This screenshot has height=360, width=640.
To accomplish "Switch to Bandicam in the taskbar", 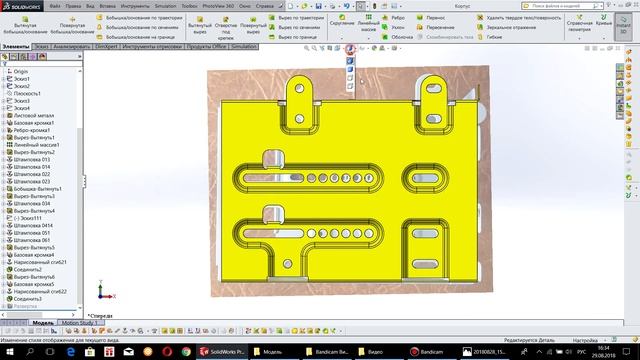I will [x=427, y=351].
